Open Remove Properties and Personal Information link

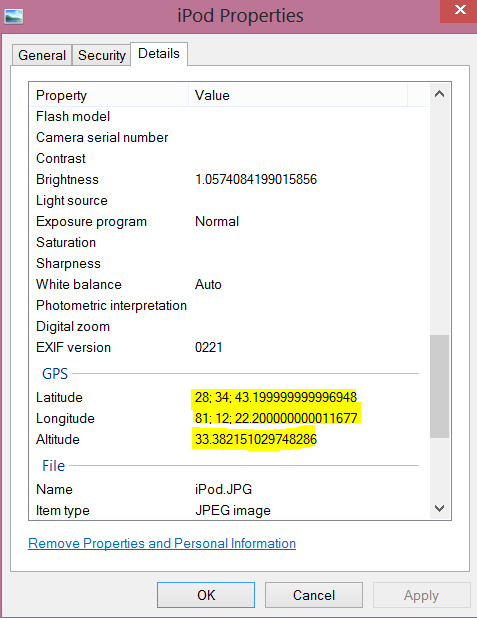(x=162, y=544)
